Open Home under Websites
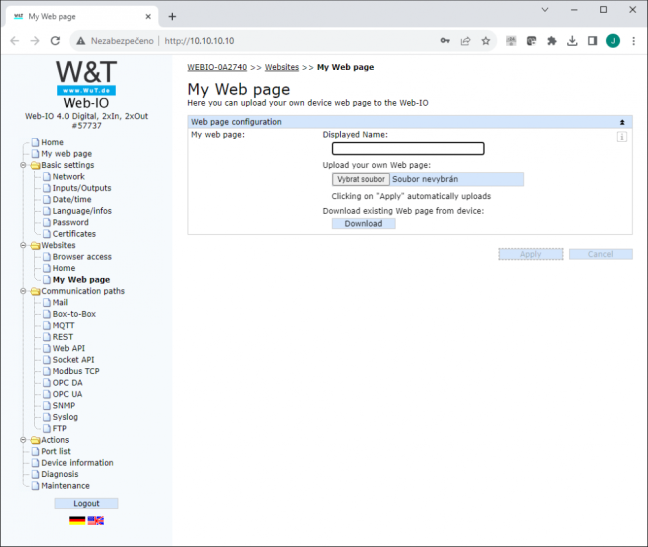 pyautogui.click(x=64, y=268)
